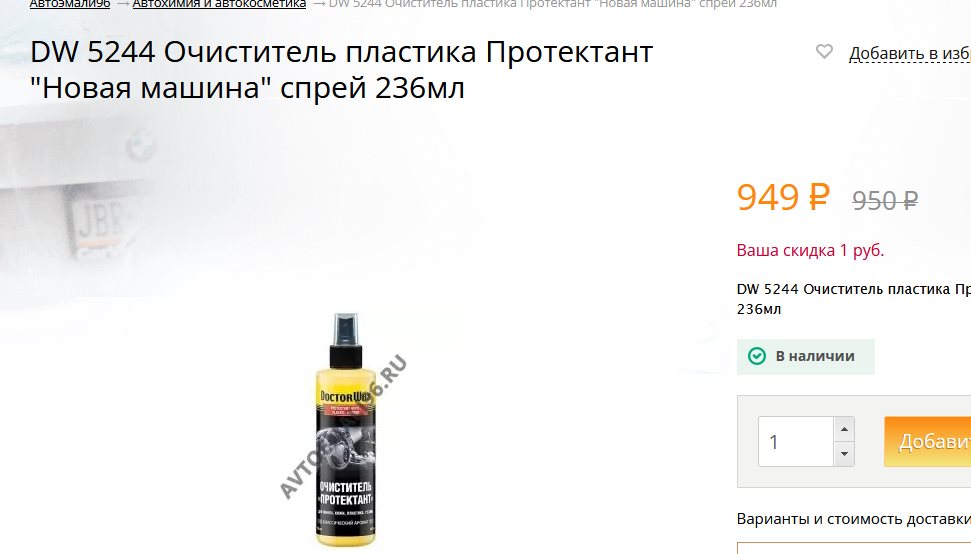971x554 pixels.
Task: Click the product title heading DW 5244
Action: click(x=341, y=69)
